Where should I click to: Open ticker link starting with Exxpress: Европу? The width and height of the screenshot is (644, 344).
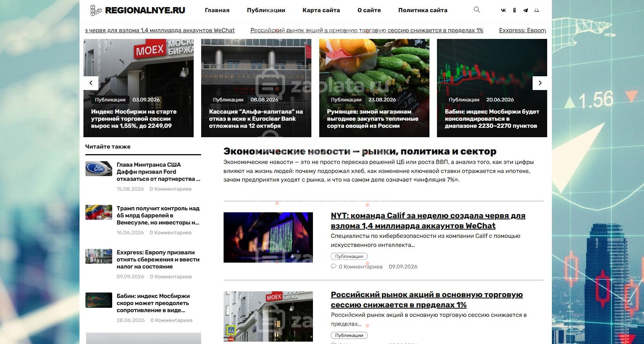(522, 30)
